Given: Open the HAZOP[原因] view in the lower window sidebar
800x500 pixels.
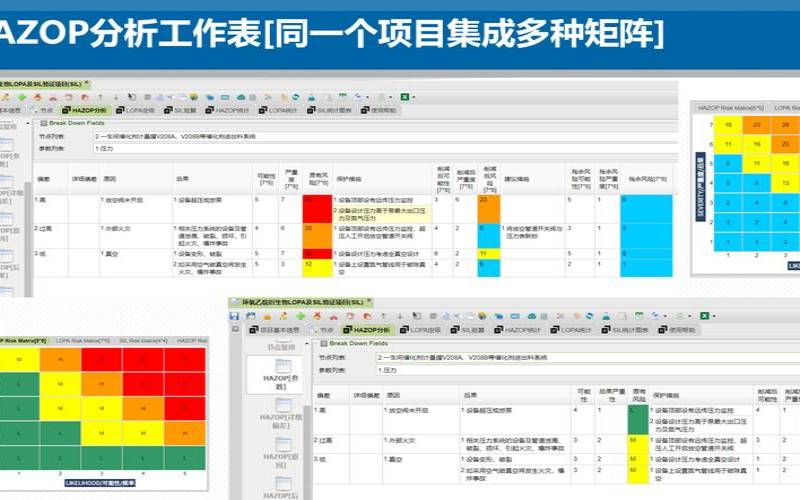Looking at the screenshot, I should click(x=281, y=454).
